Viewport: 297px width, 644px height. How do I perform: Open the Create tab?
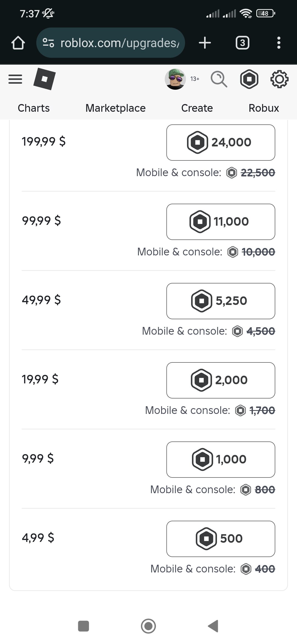(197, 108)
